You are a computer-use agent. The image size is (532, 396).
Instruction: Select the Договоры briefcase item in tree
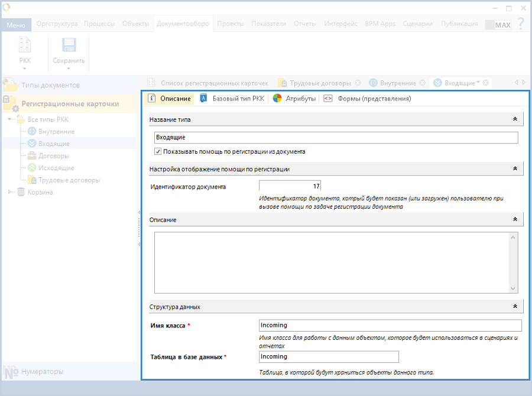pos(53,156)
